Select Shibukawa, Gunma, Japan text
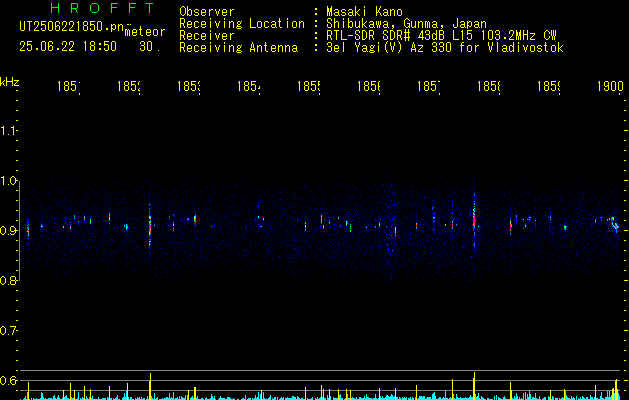The width and height of the screenshot is (629, 400). click(x=406, y=24)
